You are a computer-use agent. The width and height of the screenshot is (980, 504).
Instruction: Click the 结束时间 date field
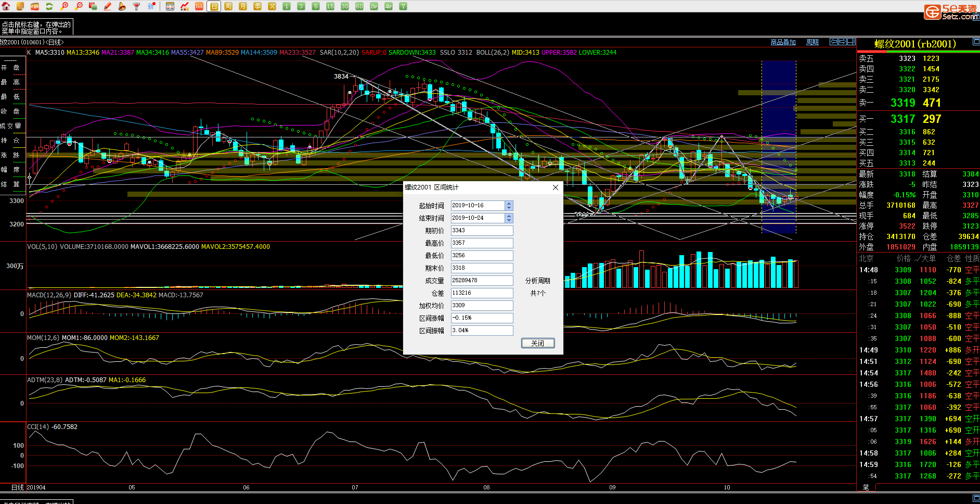point(478,218)
